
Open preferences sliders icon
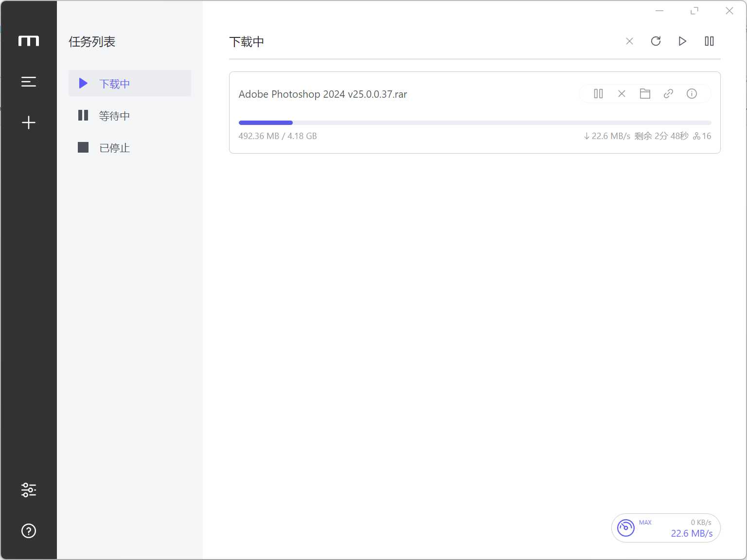tap(29, 490)
